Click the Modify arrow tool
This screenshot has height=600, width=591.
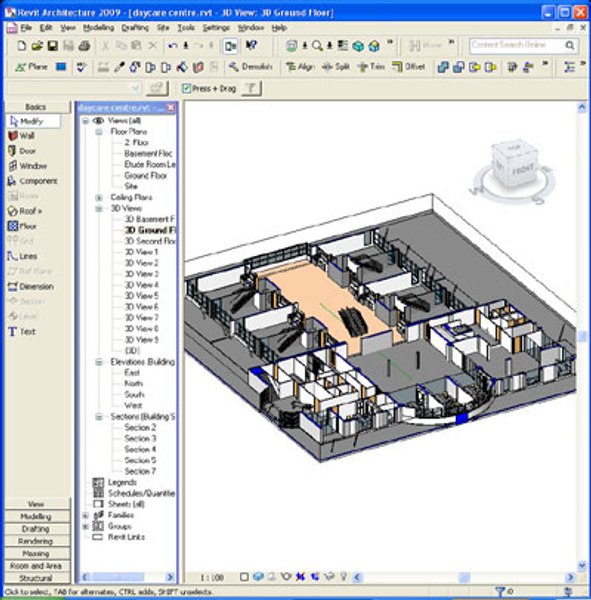pos(33,121)
